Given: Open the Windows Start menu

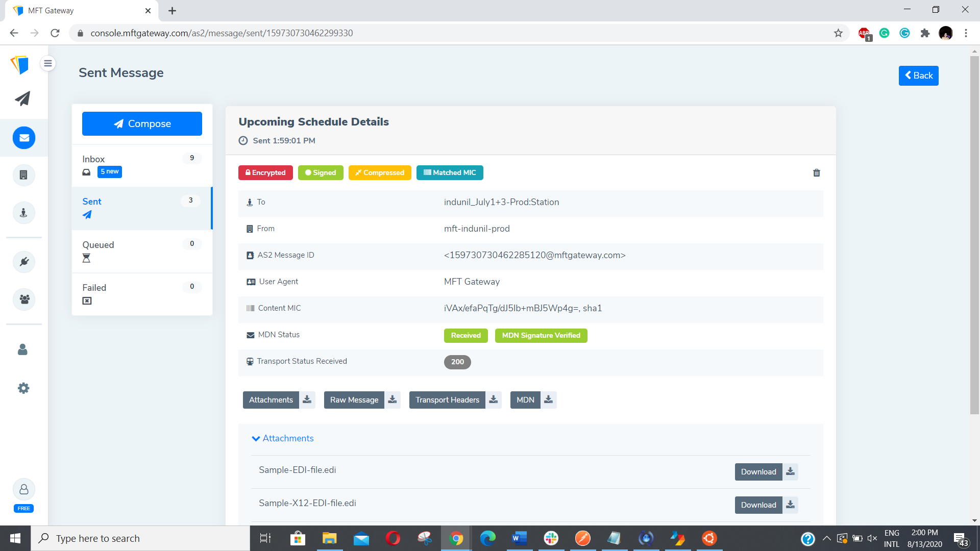Looking at the screenshot, I should [x=15, y=538].
